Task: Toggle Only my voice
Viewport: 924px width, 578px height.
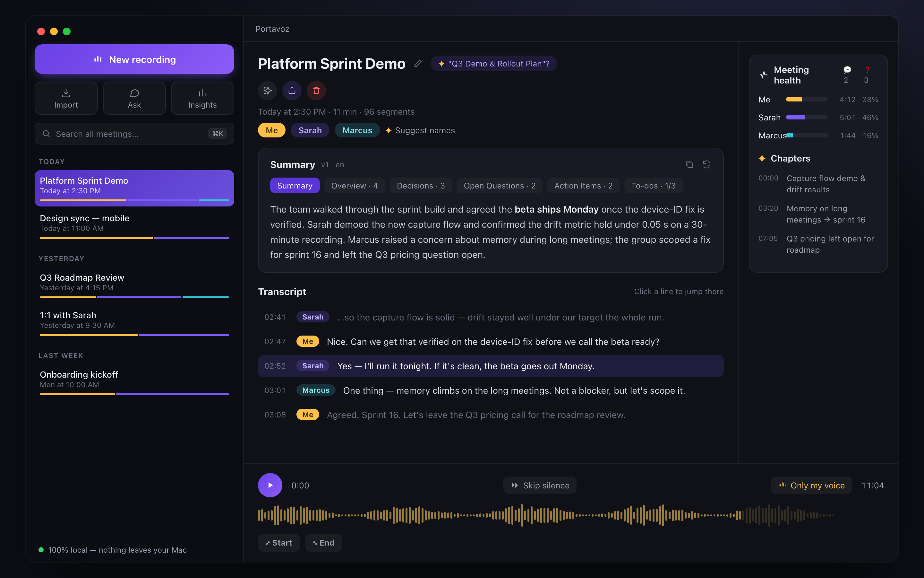Action: pyautogui.click(x=811, y=486)
